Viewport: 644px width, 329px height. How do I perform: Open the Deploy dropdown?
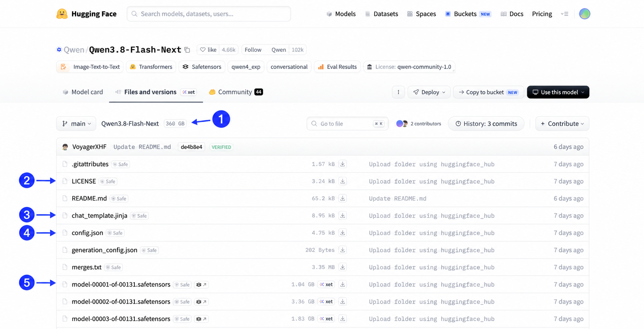(x=429, y=92)
